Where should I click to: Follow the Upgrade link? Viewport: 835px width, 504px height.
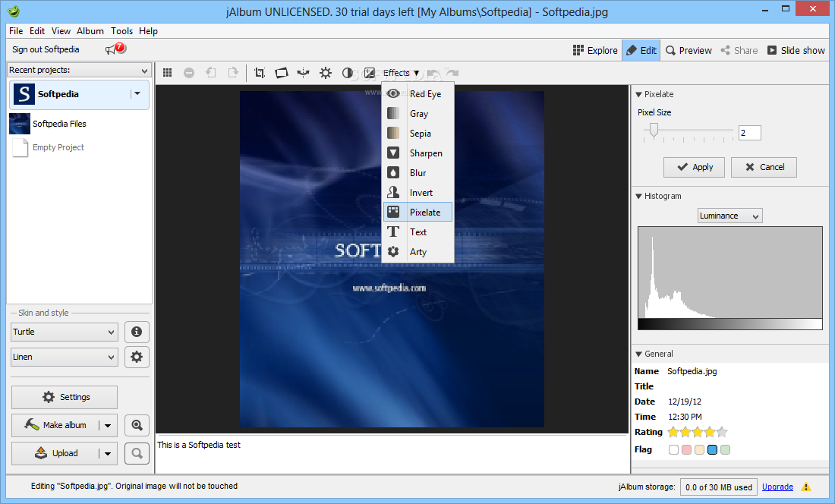pos(777,487)
